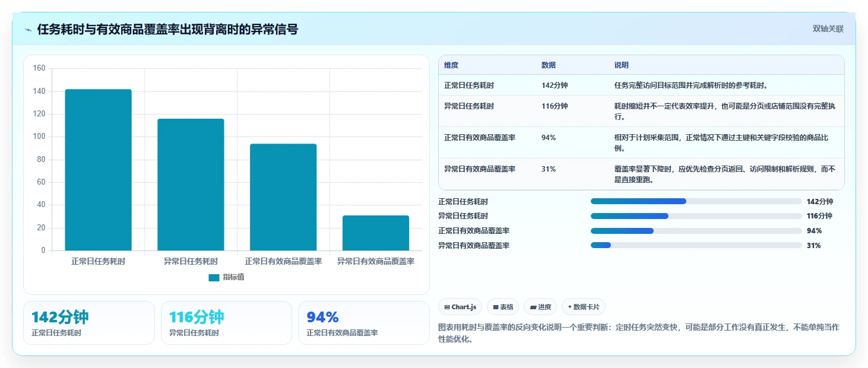This screenshot has width=868, height=368.
Task: Click the 116分钟 cell in the table
Action: click(x=555, y=106)
